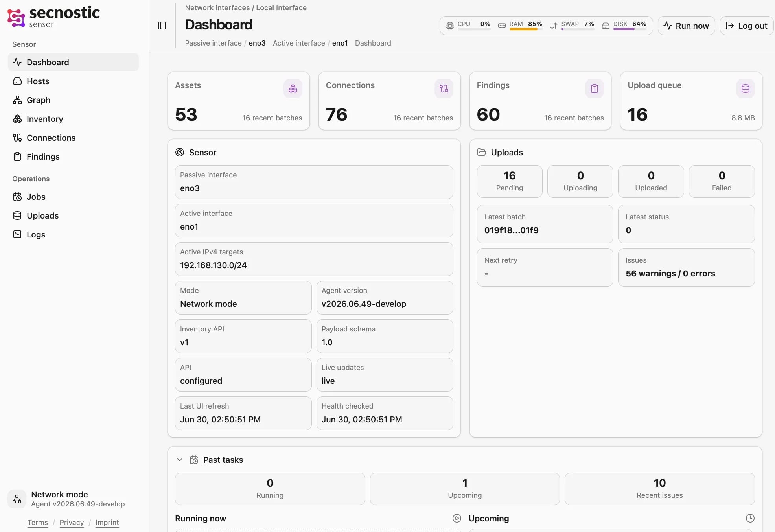775x532 pixels.
Task: Click the SWAP arrows icon
Action: (x=554, y=26)
